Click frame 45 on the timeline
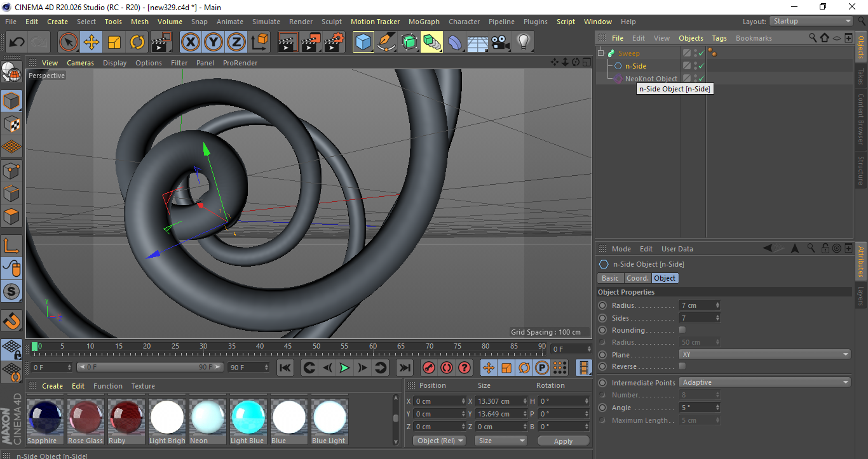 288,347
